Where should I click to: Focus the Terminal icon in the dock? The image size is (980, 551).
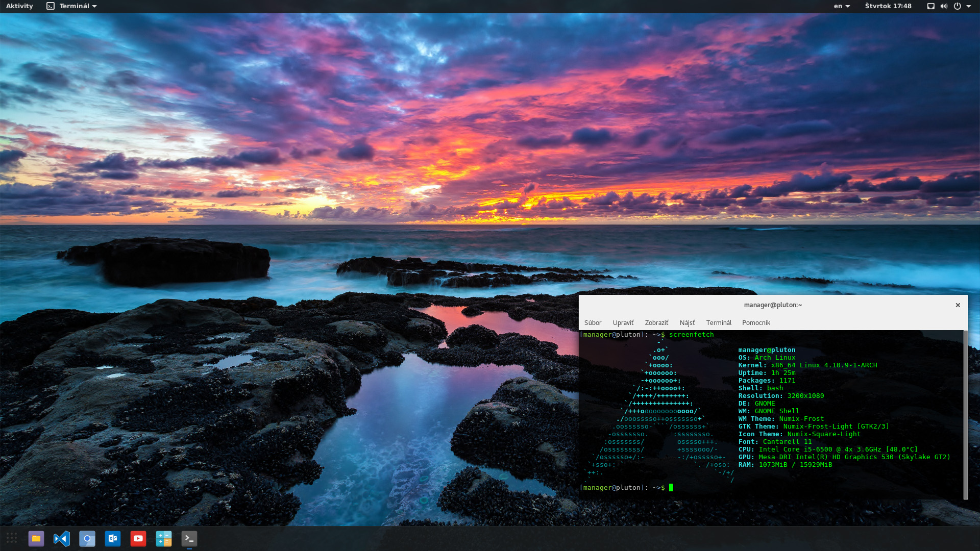coord(189,538)
